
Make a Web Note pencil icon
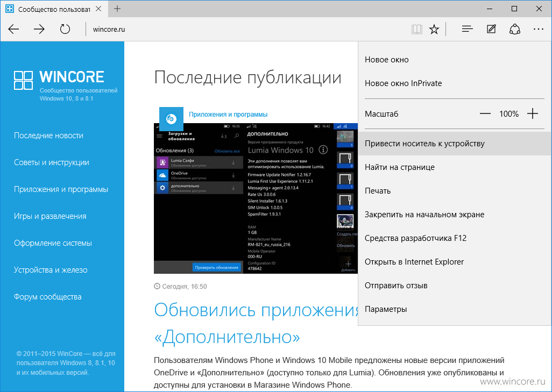(491, 29)
